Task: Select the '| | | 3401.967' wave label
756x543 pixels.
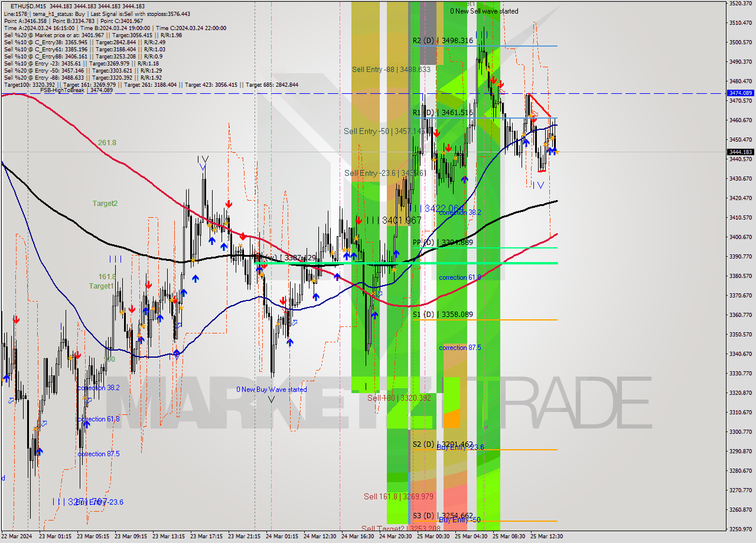Action: click(394, 221)
